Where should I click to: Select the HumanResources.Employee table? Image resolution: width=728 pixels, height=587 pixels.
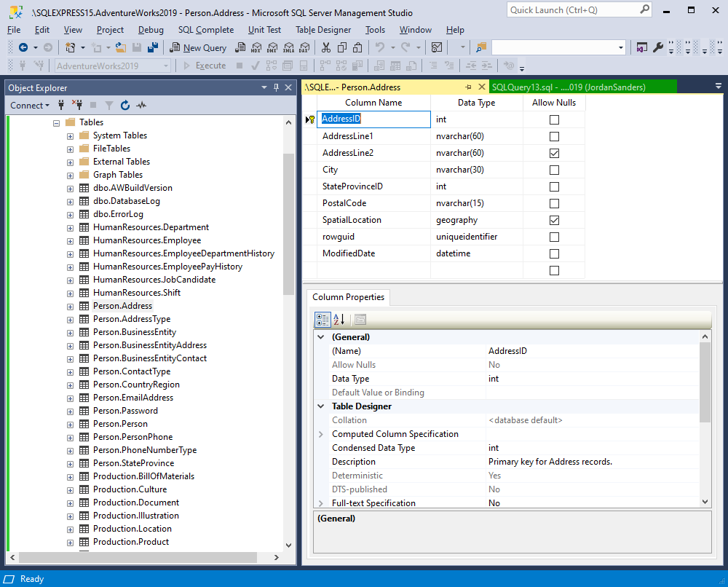[147, 240]
